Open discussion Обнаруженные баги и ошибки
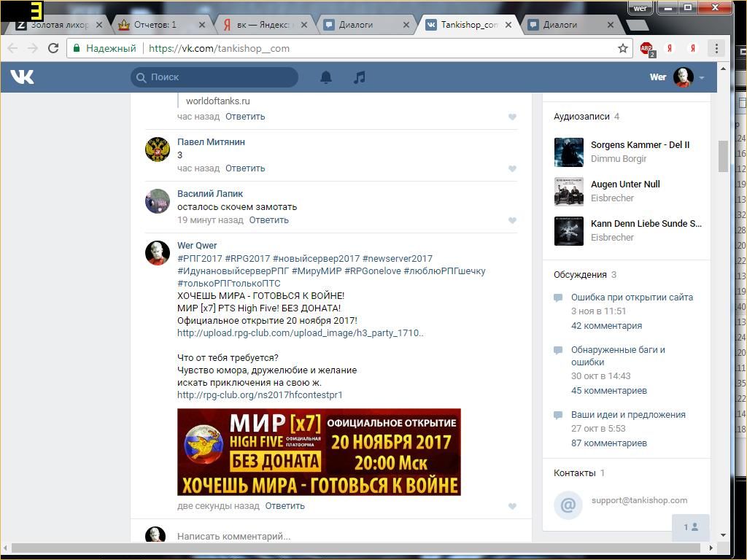This screenshot has height=560, width=747. pyautogui.click(x=619, y=356)
